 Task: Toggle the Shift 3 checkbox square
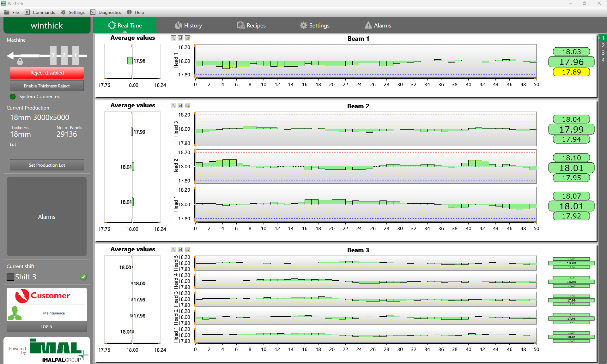pyautogui.click(x=10, y=277)
